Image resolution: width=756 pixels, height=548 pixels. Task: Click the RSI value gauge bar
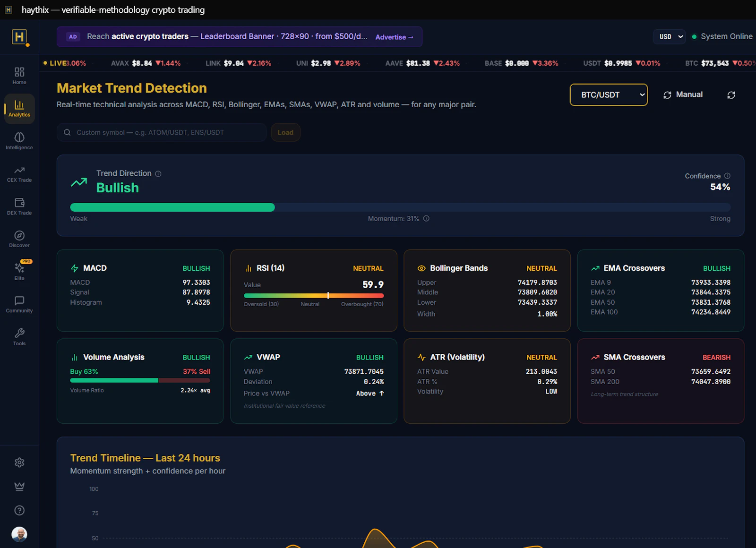pos(314,296)
